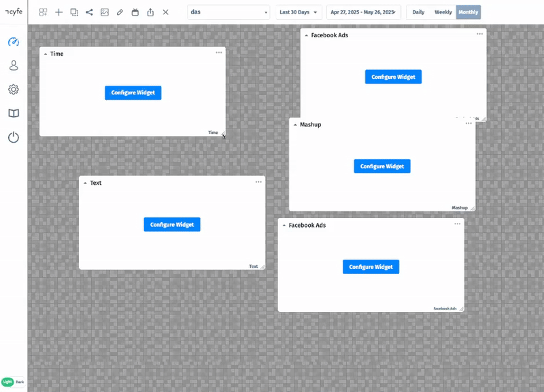544x392 pixels.
Task: Click Configure Widget in the Text widget
Action: point(172,225)
